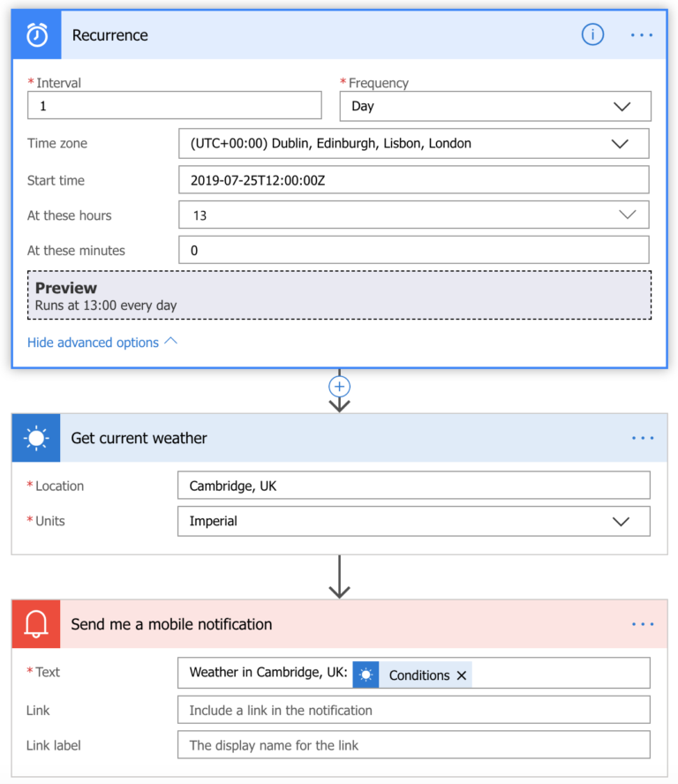The image size is (678, 784).
Task: Expand the Frequency dropdown
Action: 621,106
